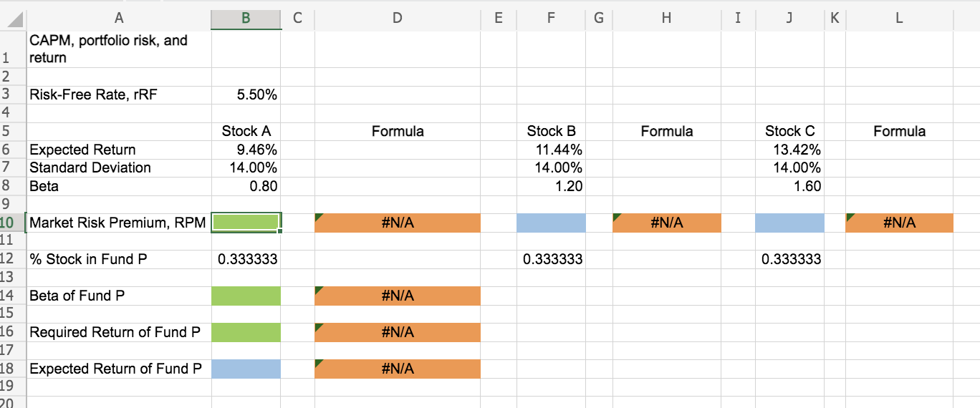
Task: Select Stock B beta value 1.20
Action: click(551, 186)
